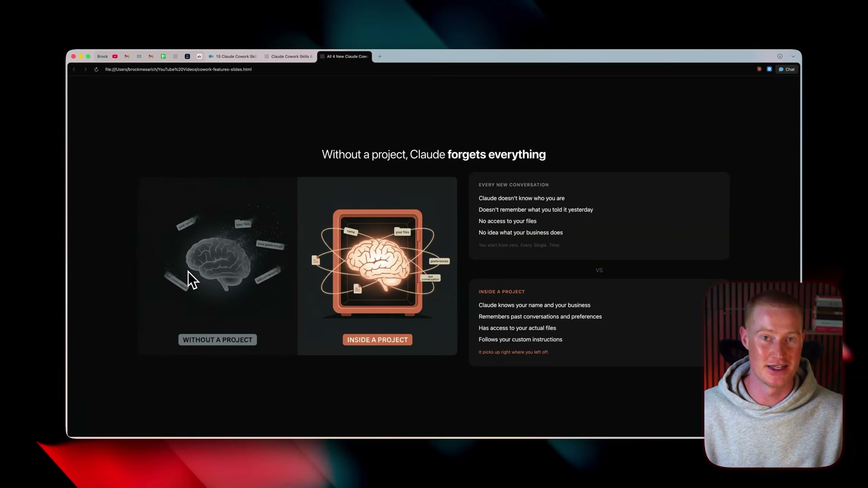Open the Chat side panel button
This screenshot has height=488, width=868.
pos(787,69)
